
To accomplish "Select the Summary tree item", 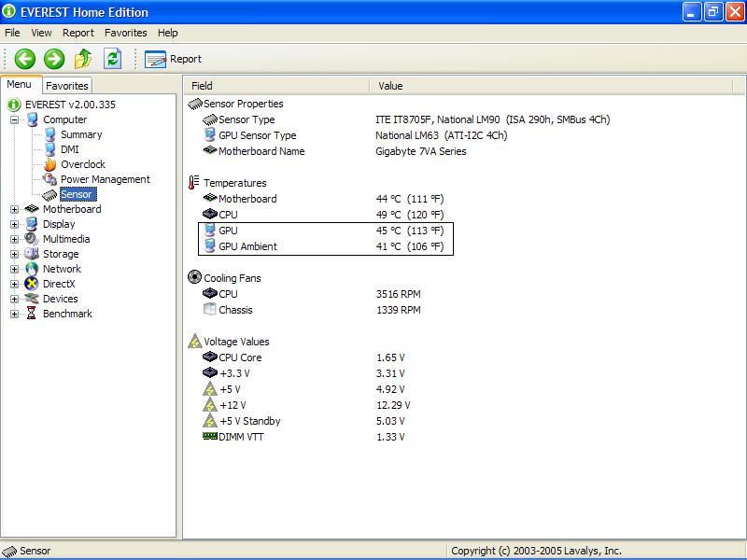I will (81, 134).
